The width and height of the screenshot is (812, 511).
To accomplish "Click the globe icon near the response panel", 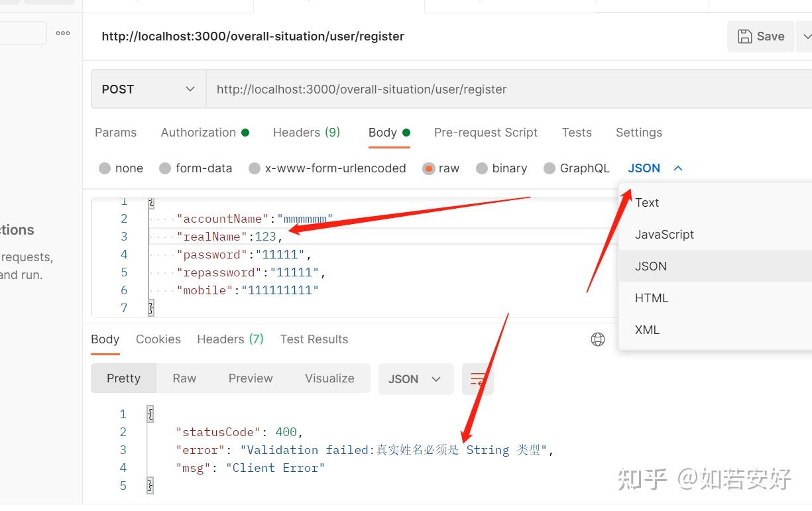I will 597,339.
